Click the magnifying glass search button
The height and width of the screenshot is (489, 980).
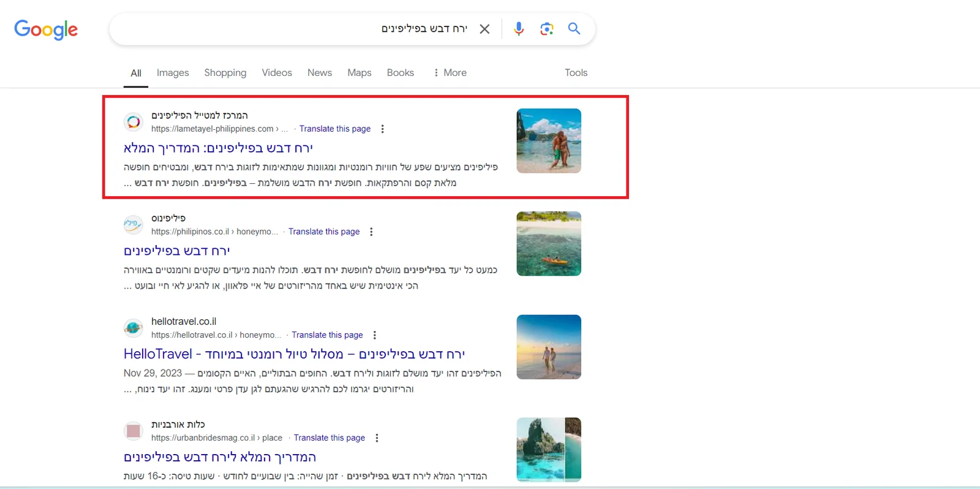574,29
